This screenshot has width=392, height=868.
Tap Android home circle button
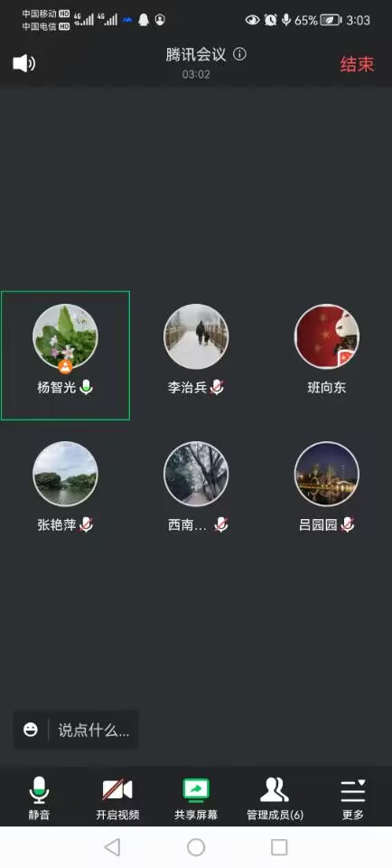coord(196,847)
